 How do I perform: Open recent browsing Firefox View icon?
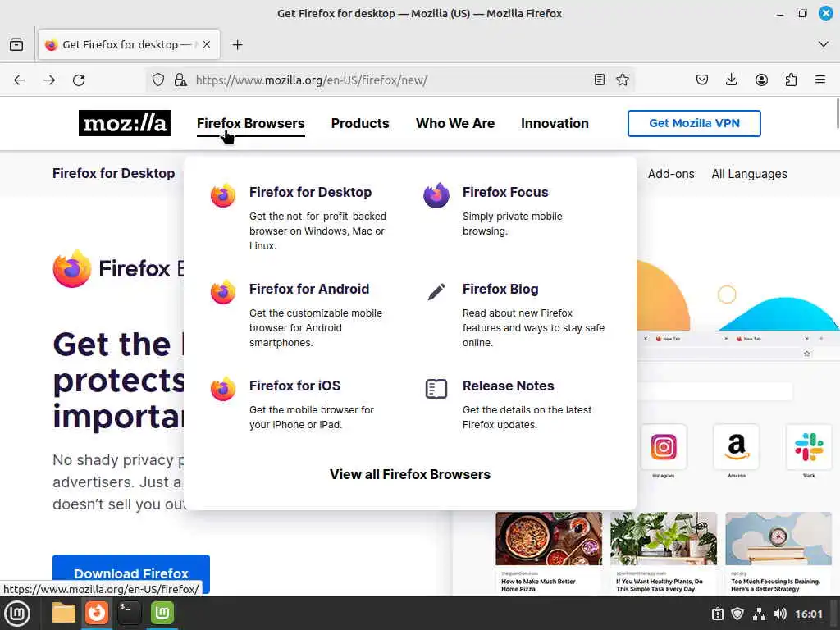click(16, 44)
